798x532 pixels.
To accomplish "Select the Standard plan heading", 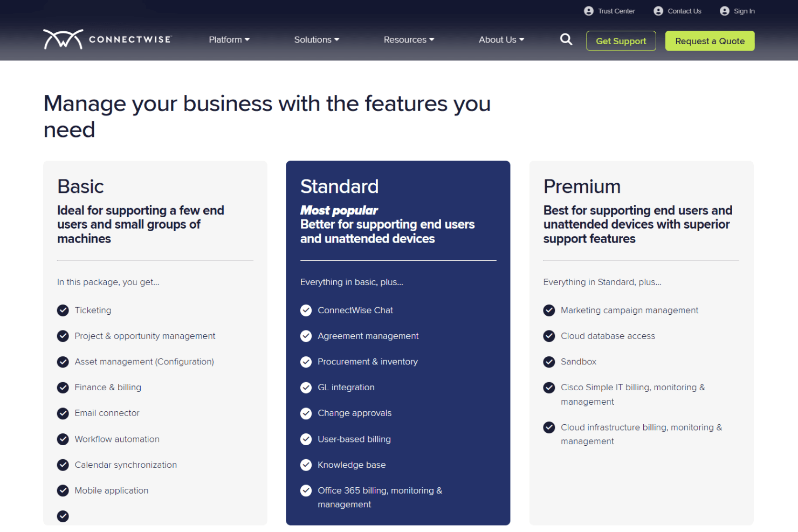I will 340,186.
